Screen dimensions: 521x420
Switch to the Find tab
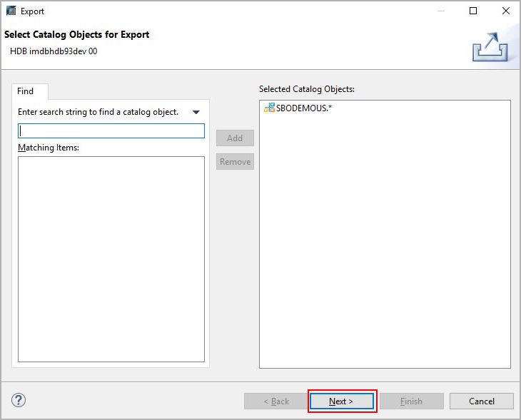[26, 91]
